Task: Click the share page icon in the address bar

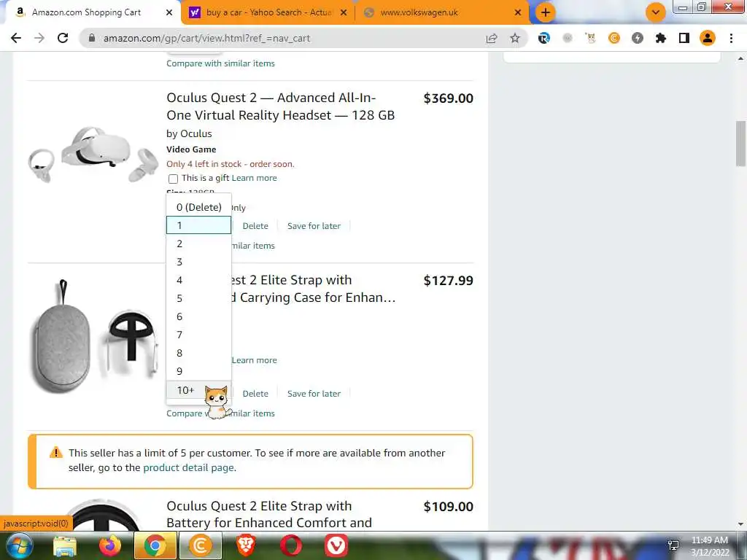Action: coord(492,38)
